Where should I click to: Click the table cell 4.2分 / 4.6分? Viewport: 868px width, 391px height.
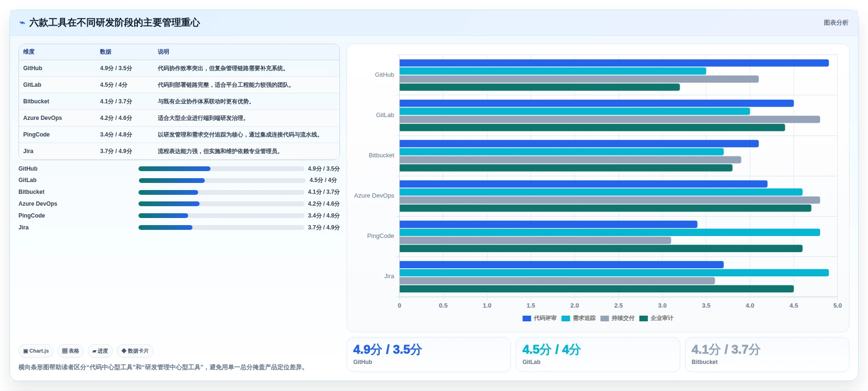point(116,118)
